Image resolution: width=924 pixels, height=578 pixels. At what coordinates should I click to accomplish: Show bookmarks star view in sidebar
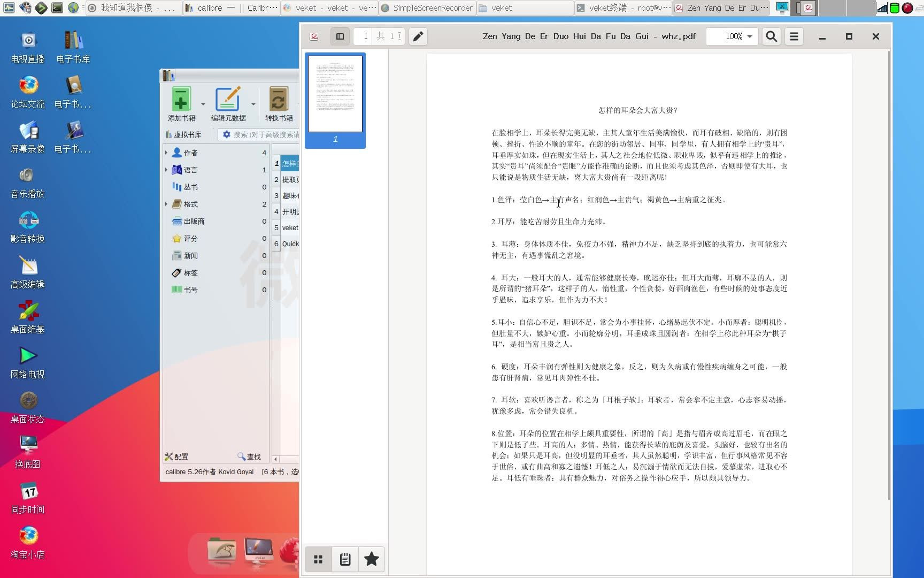(x=372, y=559)
